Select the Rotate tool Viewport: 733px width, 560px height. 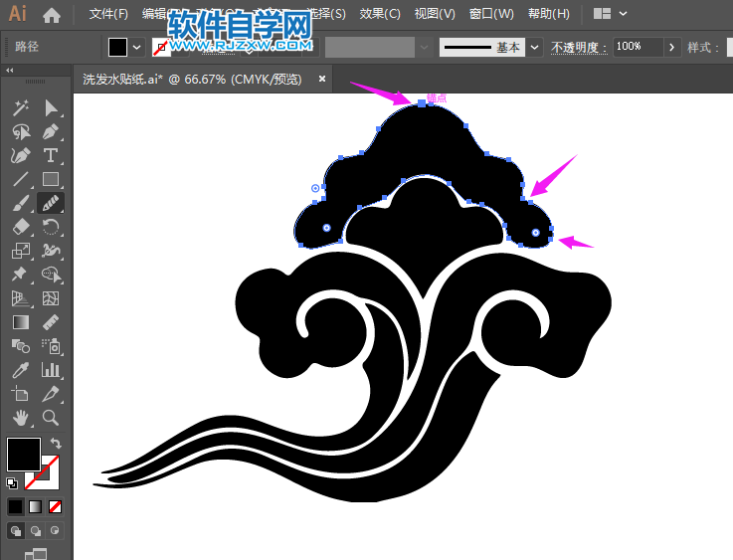[x=51, y=227]
